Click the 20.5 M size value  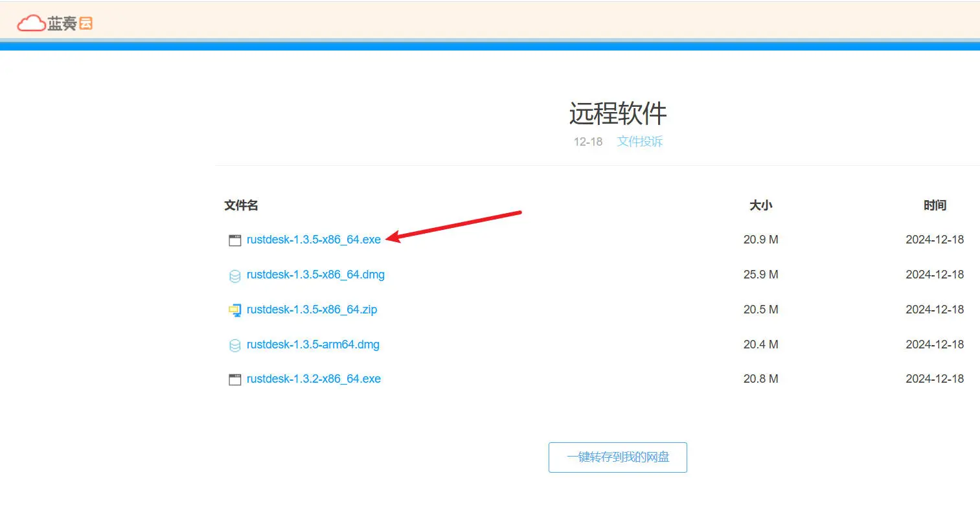tap(761, 310)
